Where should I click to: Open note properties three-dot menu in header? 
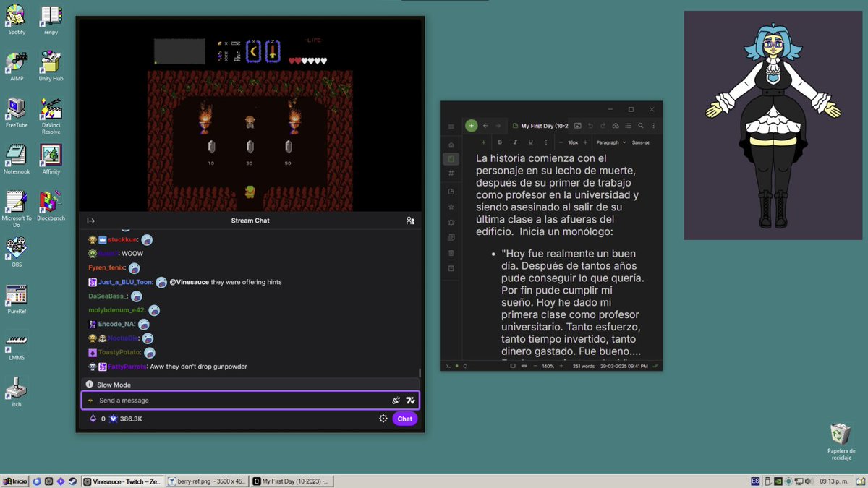[x=654, y=126]
